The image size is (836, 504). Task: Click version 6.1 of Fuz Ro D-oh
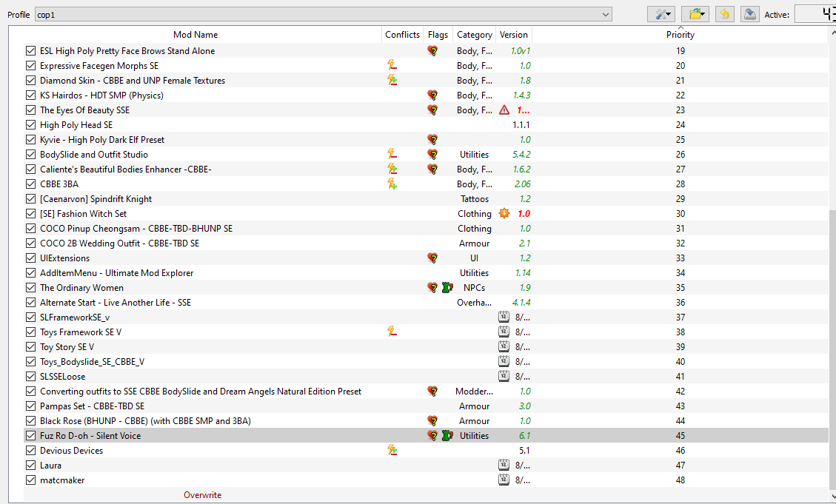click(x=525, y=436)
